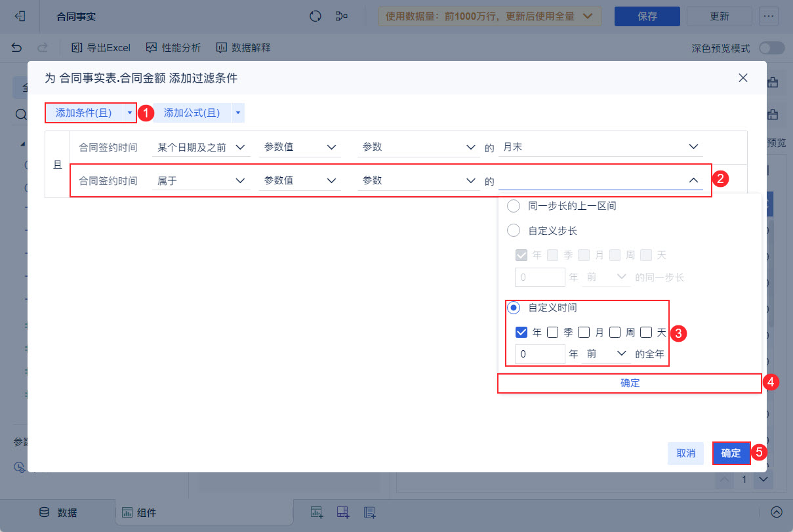Click the year offset input before 的全年
Screen dimensions: 793x532
click(x=540, y=354)
